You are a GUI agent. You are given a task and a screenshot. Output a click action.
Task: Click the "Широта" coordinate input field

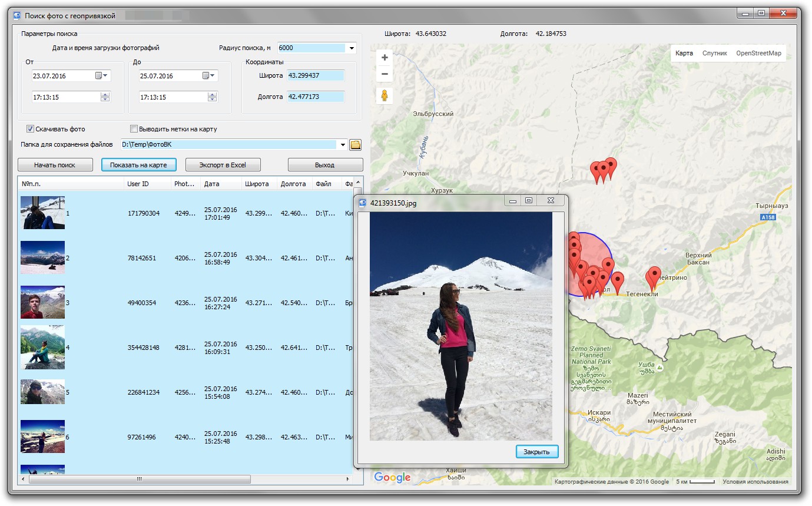pyautogui.click(x=315, y=75)
